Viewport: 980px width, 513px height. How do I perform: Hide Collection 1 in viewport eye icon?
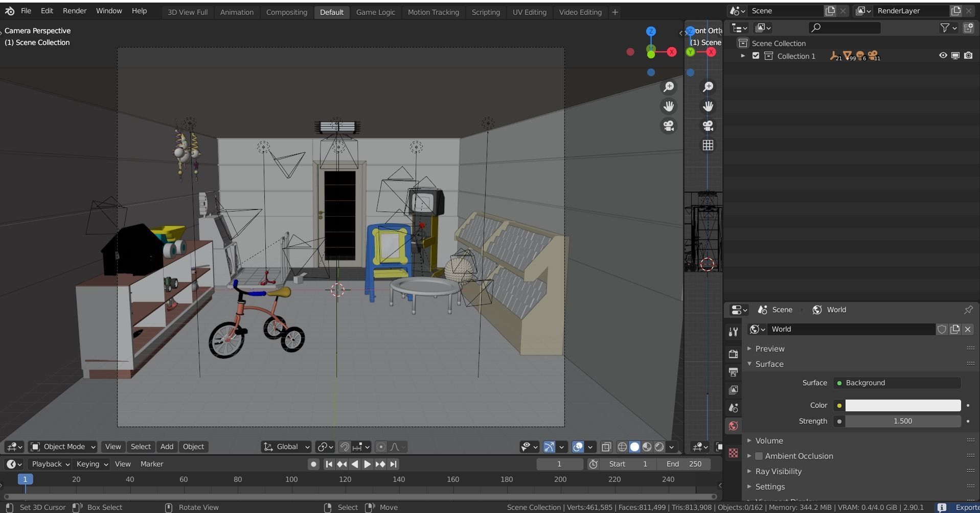coord(943,55)
